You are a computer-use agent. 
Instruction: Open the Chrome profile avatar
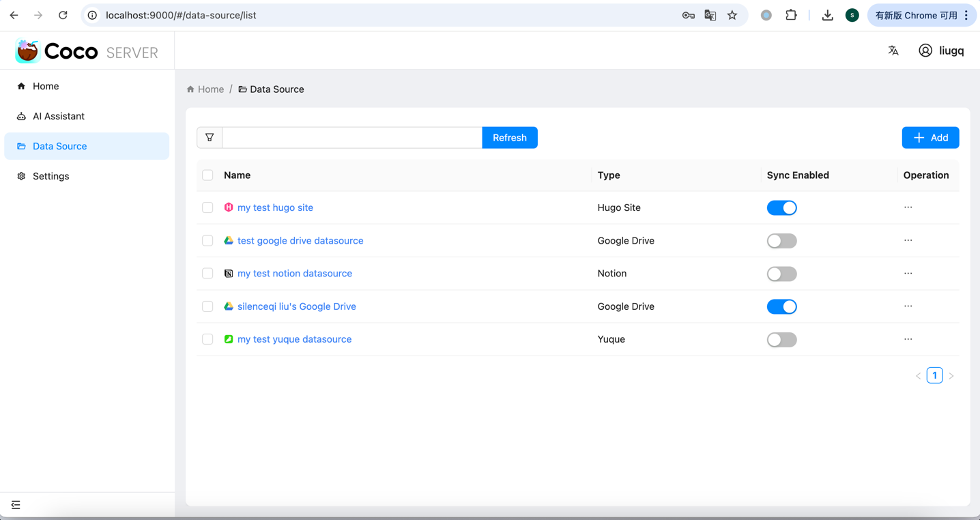(x=852, y=15)
